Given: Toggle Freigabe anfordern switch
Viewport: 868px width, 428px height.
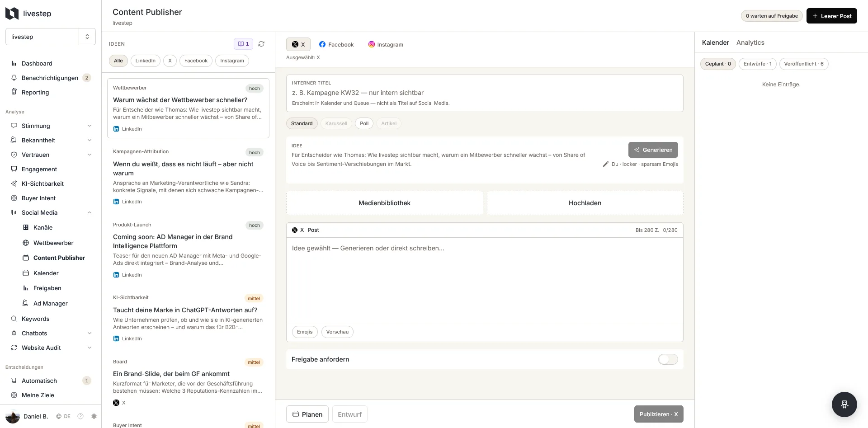Looking at the screenshot, I should coord(668,359).
